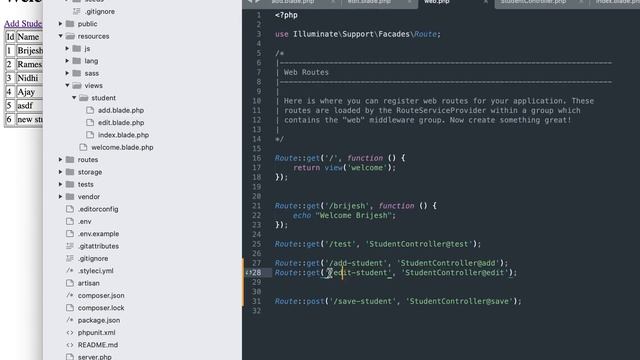The image size is (640, 360).
Task: Click the vendor folder icon
Action: [70, 196]
